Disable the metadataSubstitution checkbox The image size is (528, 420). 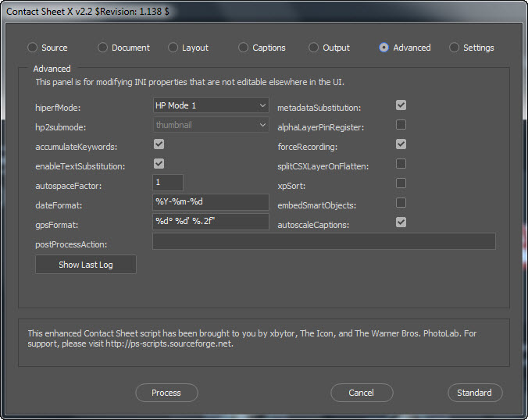[x=401, y=105]
